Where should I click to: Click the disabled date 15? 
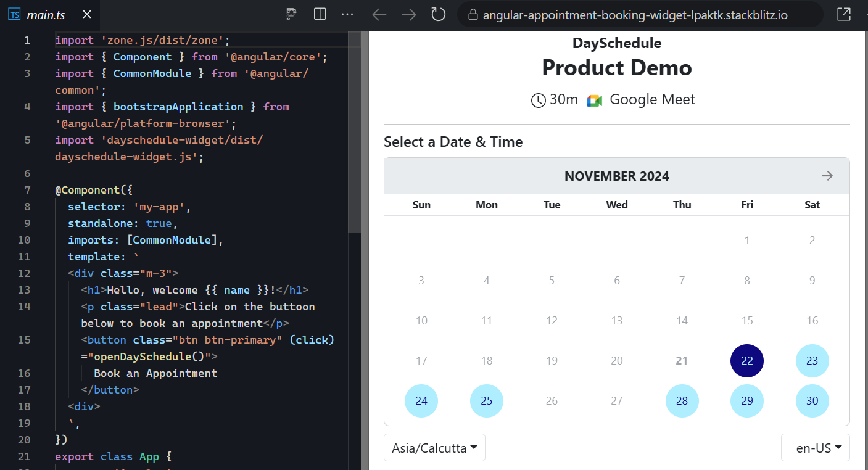click(747, 321)
